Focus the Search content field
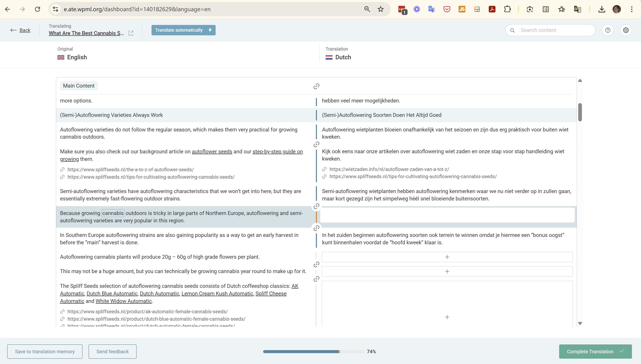The width and height of the screenshot is (641, 364). 551,30
